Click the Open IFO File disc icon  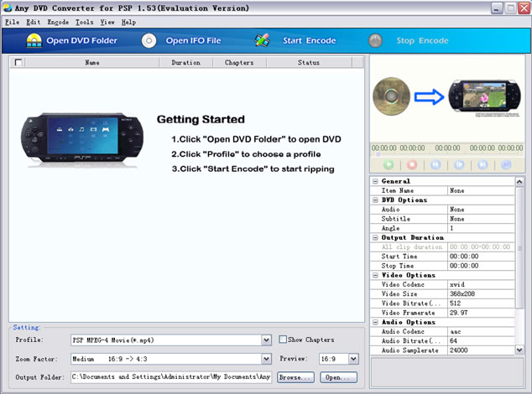pyautogui.click(x=149, y=40)
